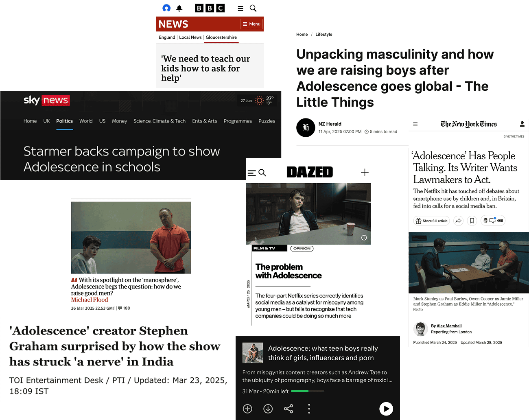This screenshot has height=420, width=529.
Task: Share the podcast episode
Action: pos(289,409)
